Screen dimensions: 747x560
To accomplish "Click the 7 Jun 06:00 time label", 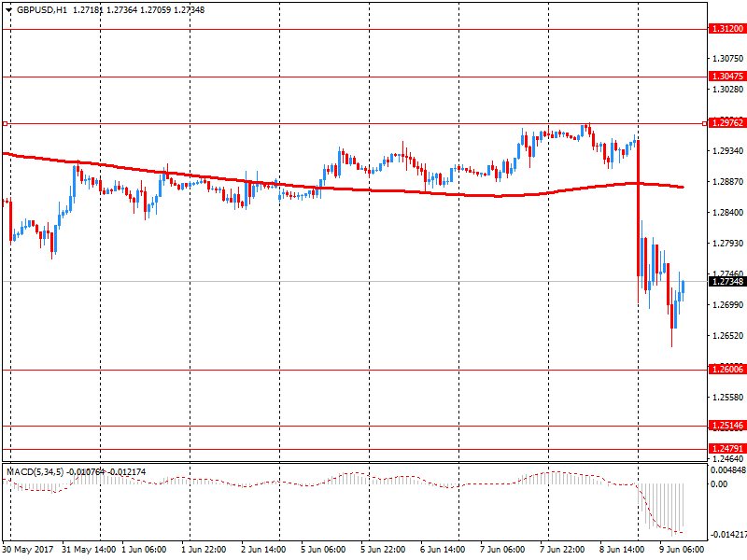I will (x=502, y=550).
